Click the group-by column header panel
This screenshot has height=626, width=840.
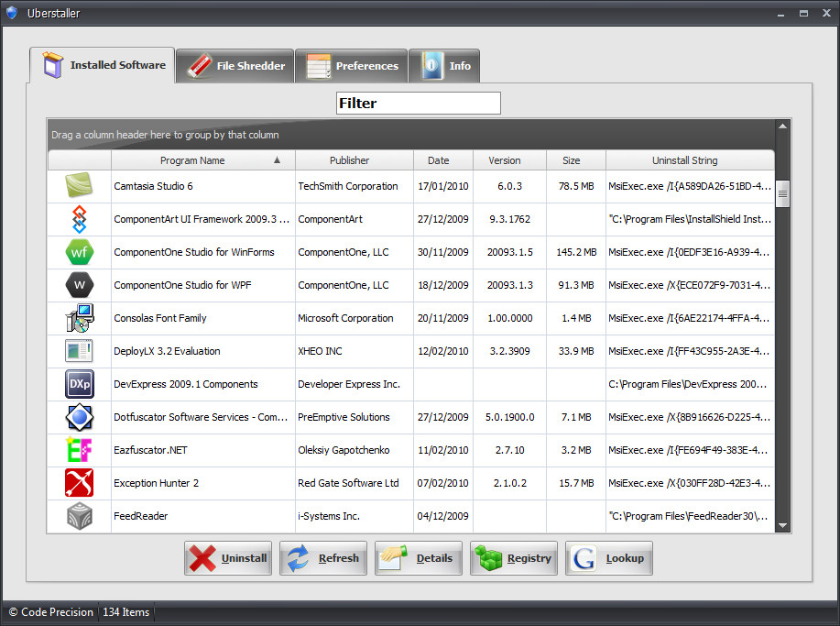click(411, 135)
